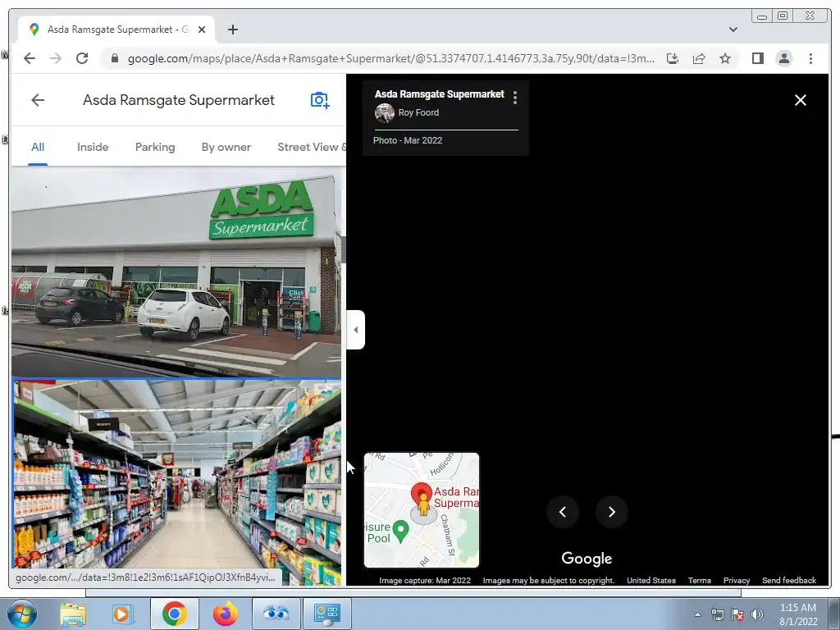Reload the Google Maps page
Image resolution: width=840 pixels, height=630 pixels.
pos(82,58)
